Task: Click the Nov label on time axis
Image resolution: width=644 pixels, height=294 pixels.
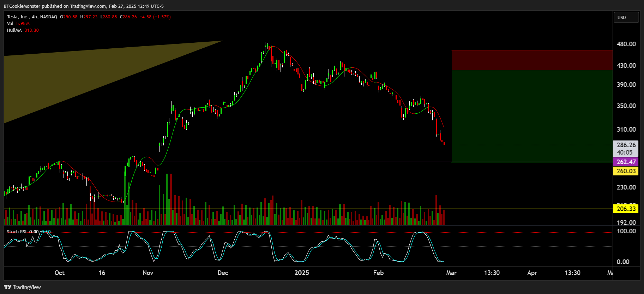Action: tap(148, 273)
